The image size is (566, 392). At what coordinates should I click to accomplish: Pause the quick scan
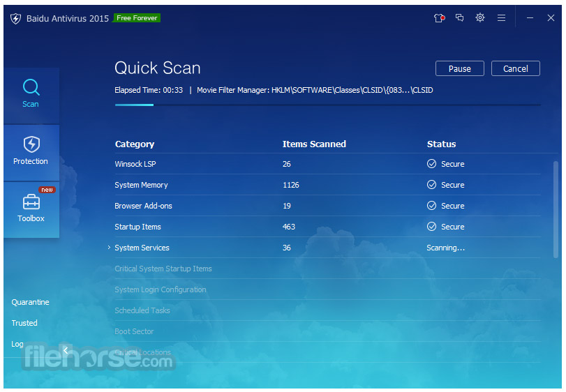coord(459,68)
